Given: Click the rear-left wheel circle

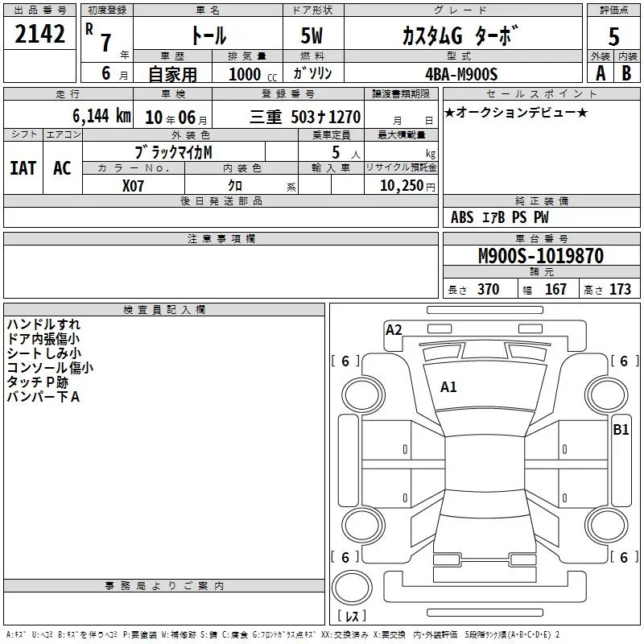Looking at the screenshot, I should tap(363, 525).
